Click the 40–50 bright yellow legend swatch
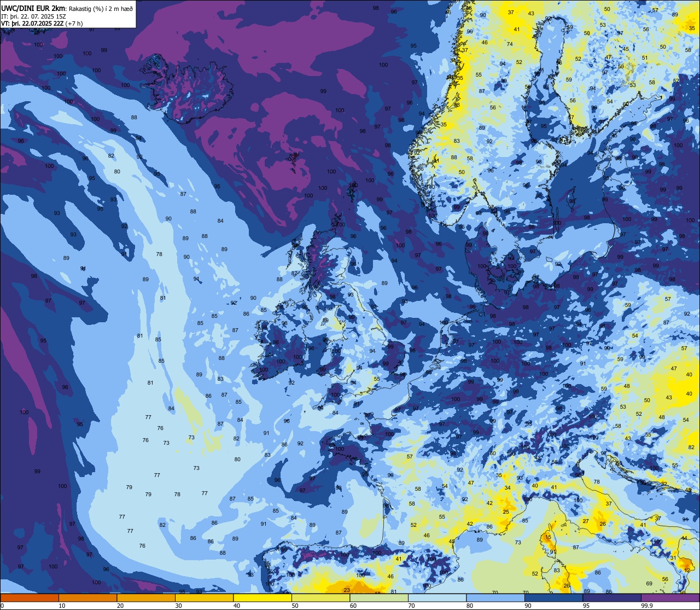Viewport: 700px width, 610px height. (x=262, y=597)
